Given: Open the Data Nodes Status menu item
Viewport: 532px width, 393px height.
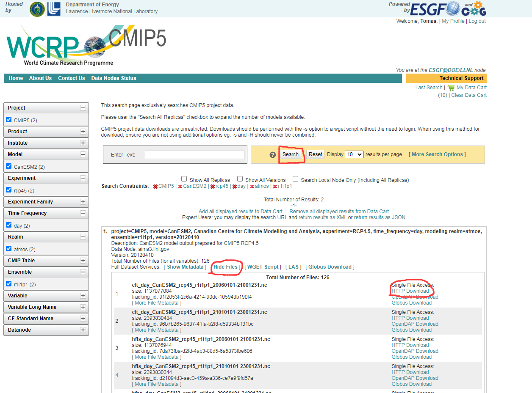Looking at the screenshot, I should pos(113,78).
